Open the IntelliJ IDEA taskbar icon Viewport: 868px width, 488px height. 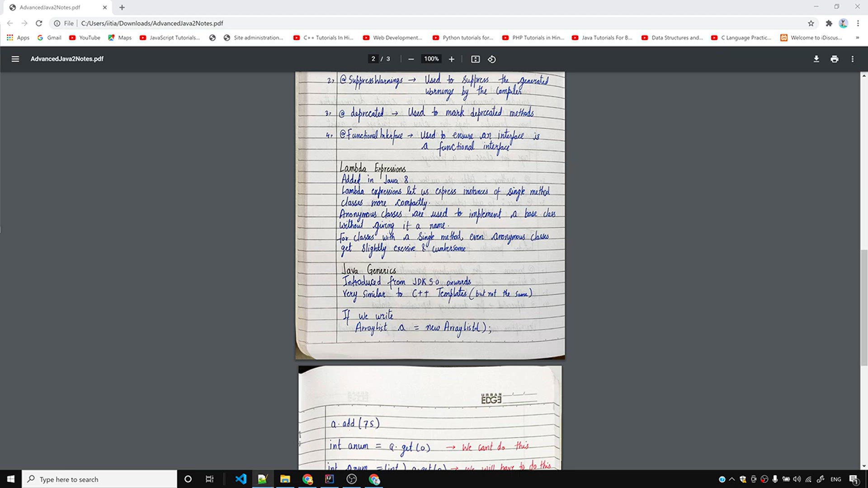click(330, 479)
